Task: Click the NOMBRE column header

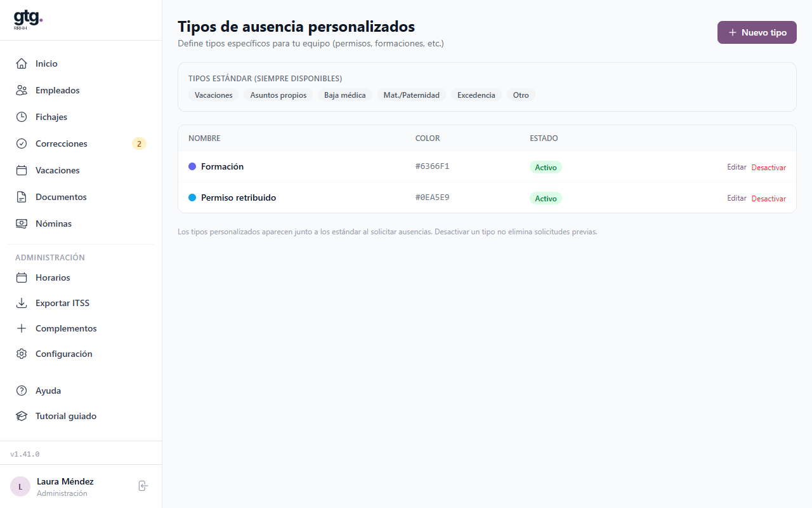Action: [x=204, y=138]
